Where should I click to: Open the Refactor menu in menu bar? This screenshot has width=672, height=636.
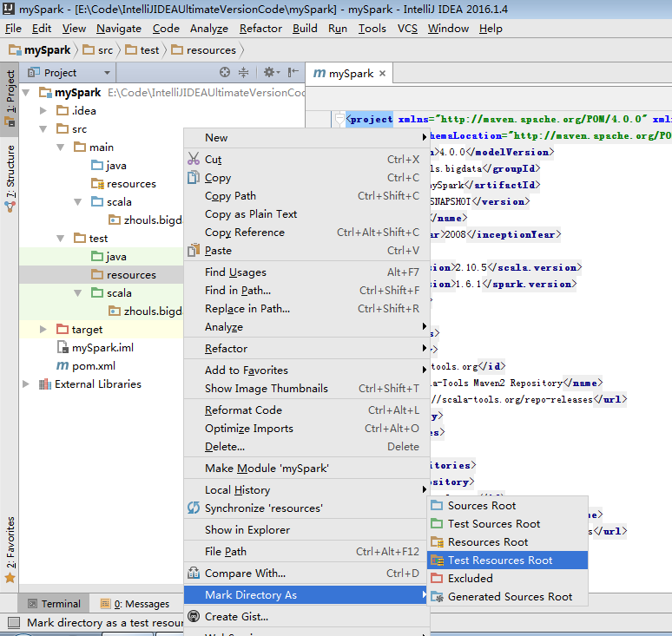(x=260, y=29)
